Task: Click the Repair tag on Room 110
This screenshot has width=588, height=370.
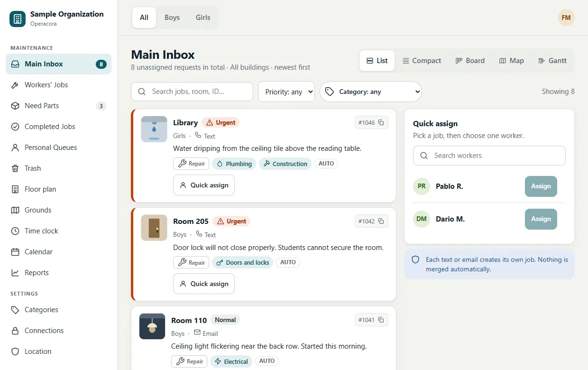Action: tap(189, 361)
